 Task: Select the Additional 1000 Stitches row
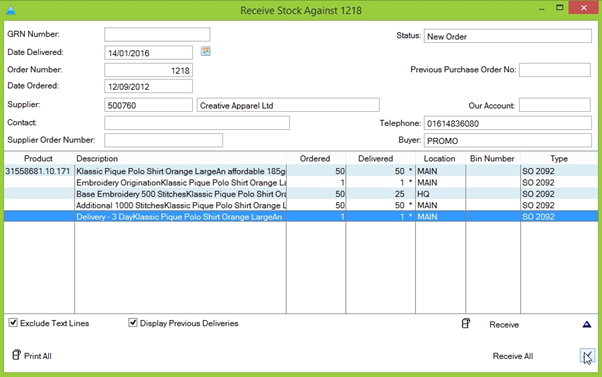pyautogui.click(x=301, y=205)
